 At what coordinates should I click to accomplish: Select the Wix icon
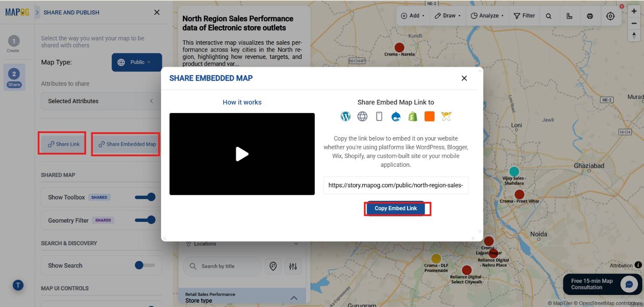coord(447,117)
